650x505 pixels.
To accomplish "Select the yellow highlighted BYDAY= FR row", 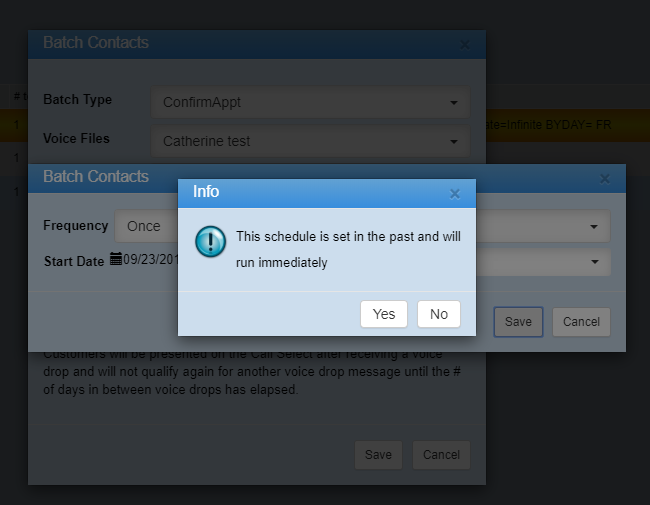I will point(560,124).
